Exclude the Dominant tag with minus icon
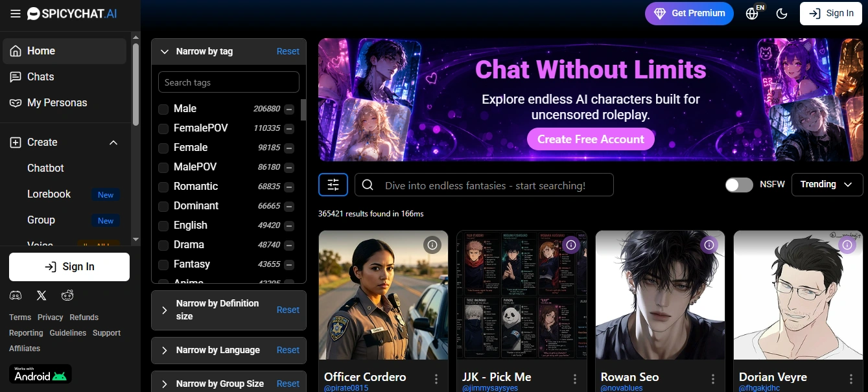 tap(289, 207)
